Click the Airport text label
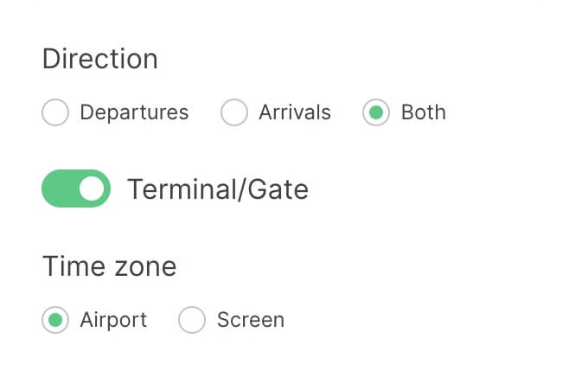 113,320
